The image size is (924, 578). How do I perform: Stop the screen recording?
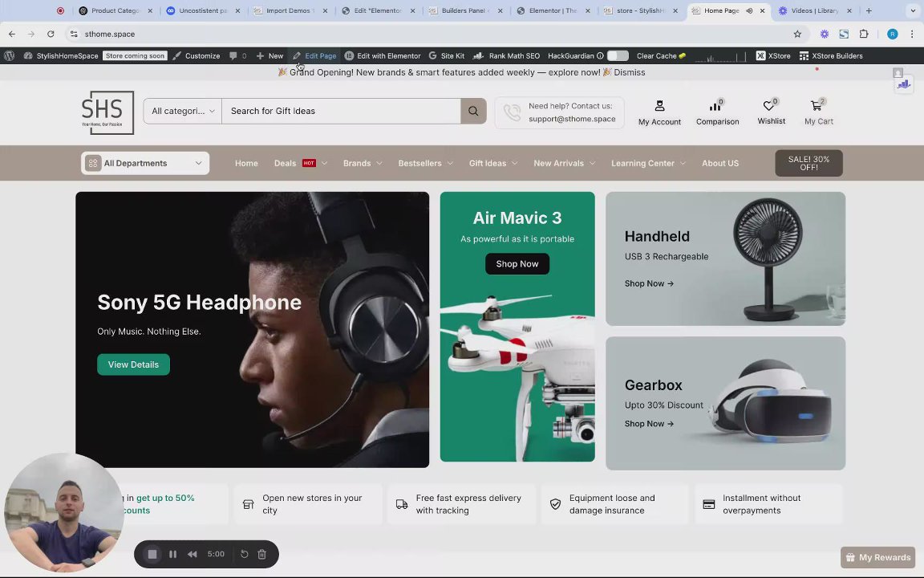point(152,554)
